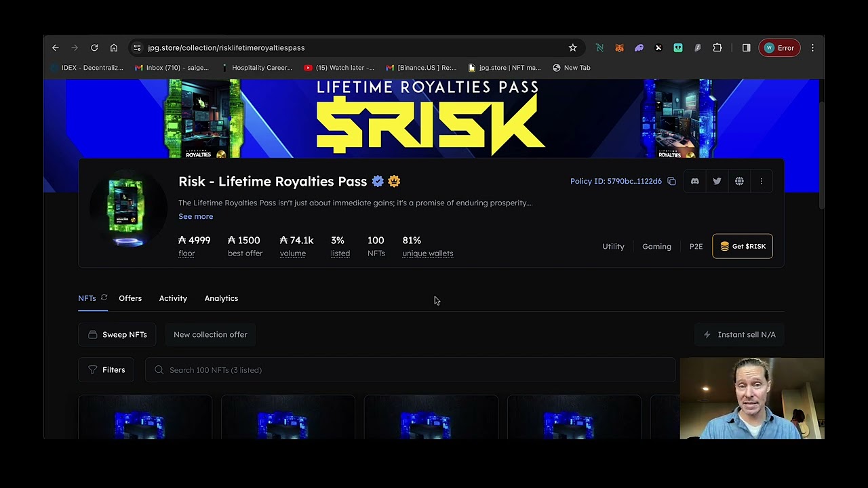This screenshot has height=488, width=868.
Task: Copy the Policy ID to clipboard
Action: (x=671, y=181)
